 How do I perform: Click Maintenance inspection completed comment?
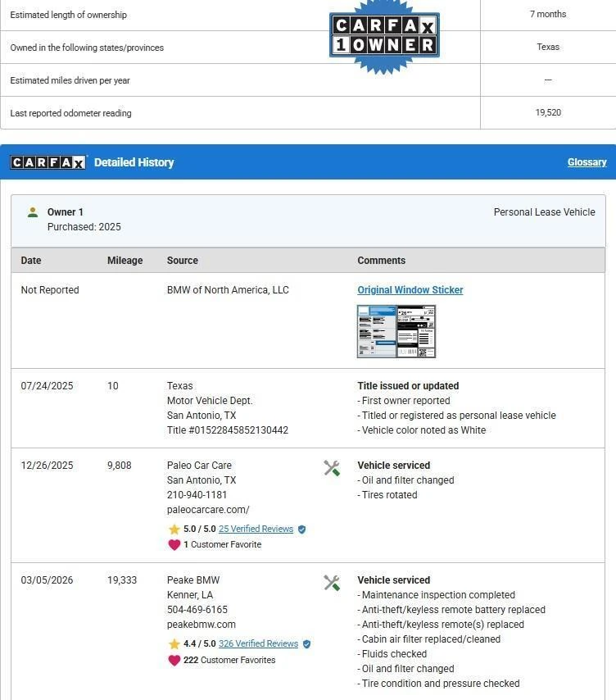(437, 594)
